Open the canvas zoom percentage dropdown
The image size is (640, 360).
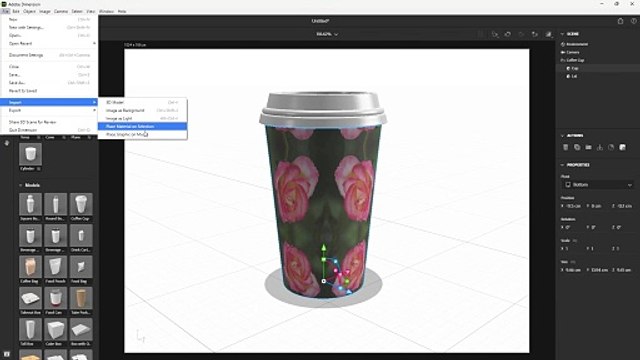point(327,34)
